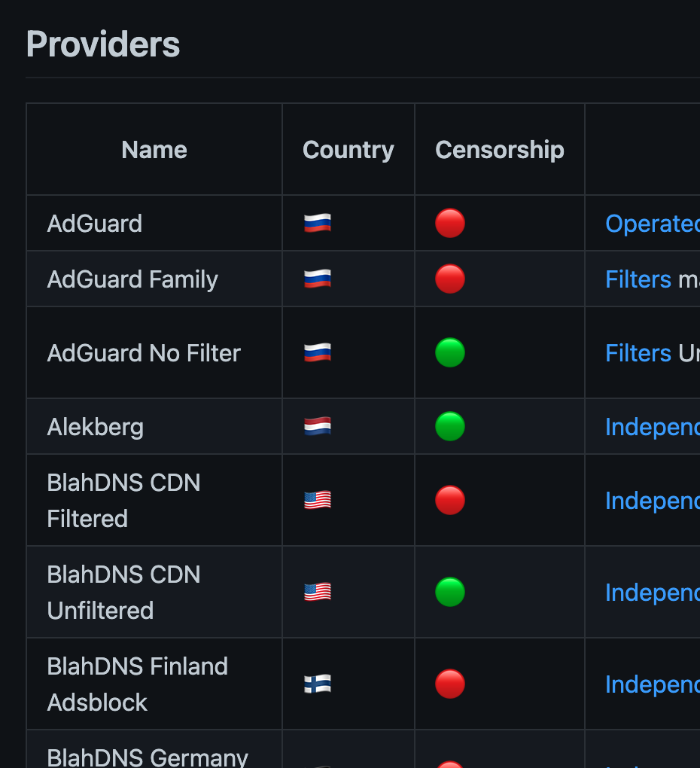Screen dimensions: 700x768
Task: Click the Providers page heading
Action: pyautogui.click(x=102, y=44)
